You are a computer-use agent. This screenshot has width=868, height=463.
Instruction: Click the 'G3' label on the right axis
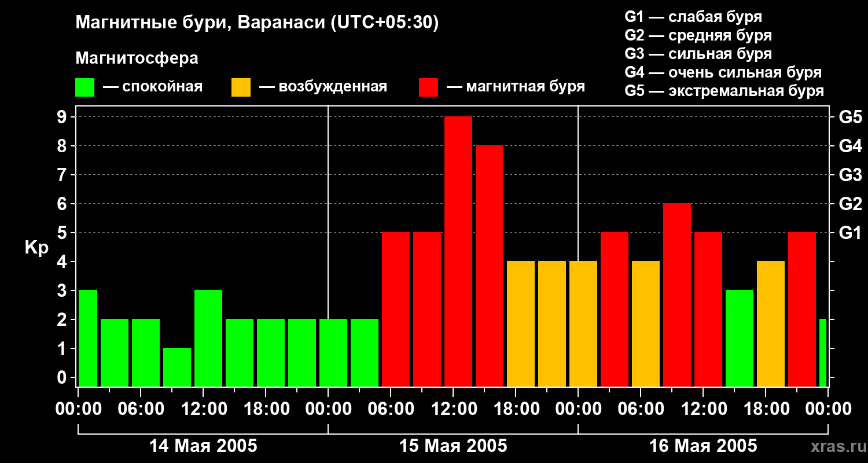(x=851, y=175)
